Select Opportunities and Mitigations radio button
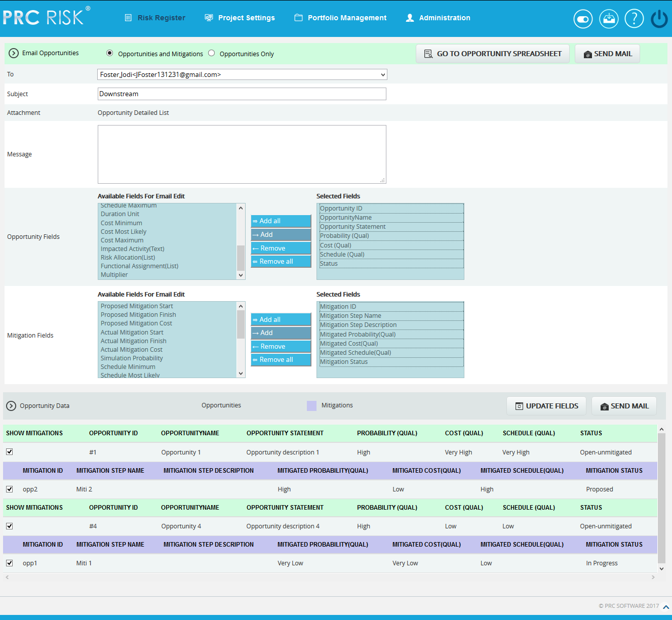Viewport: 672px width, 620px height. [x=109, y=53]
